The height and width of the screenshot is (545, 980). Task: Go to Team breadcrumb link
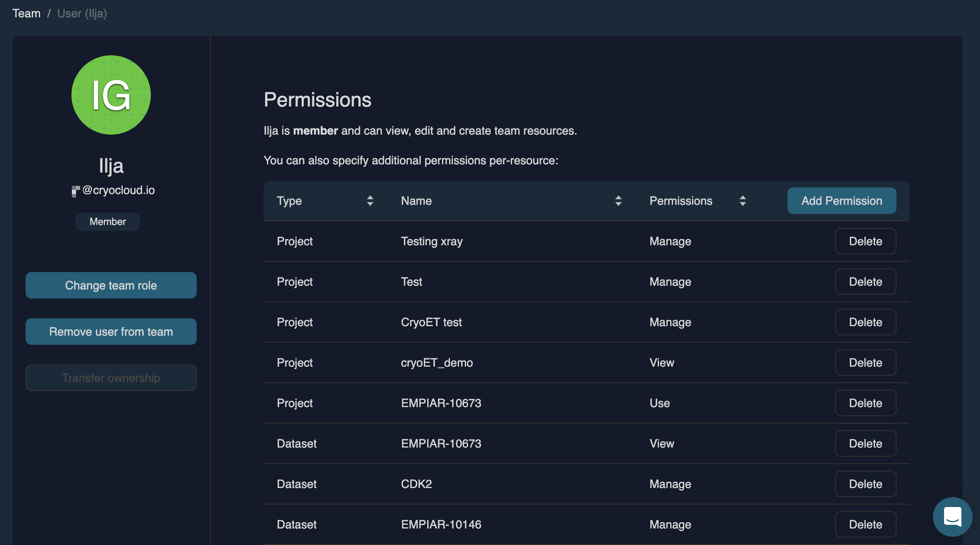tap(26, 13)
